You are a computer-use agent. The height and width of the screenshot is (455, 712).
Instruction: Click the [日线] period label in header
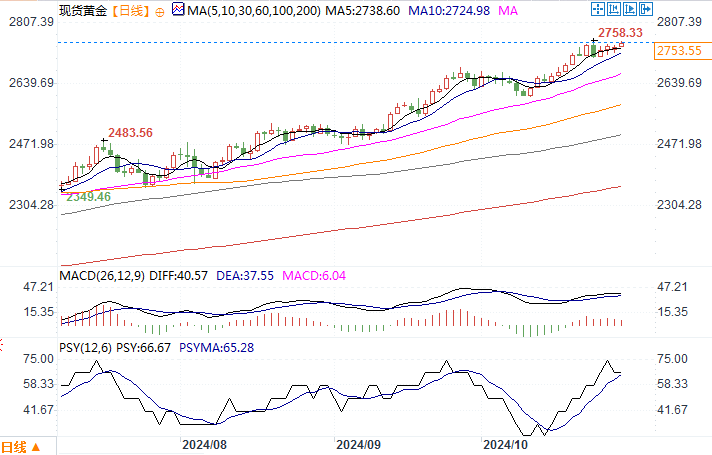pyautogui.click(x=130, y=10)
